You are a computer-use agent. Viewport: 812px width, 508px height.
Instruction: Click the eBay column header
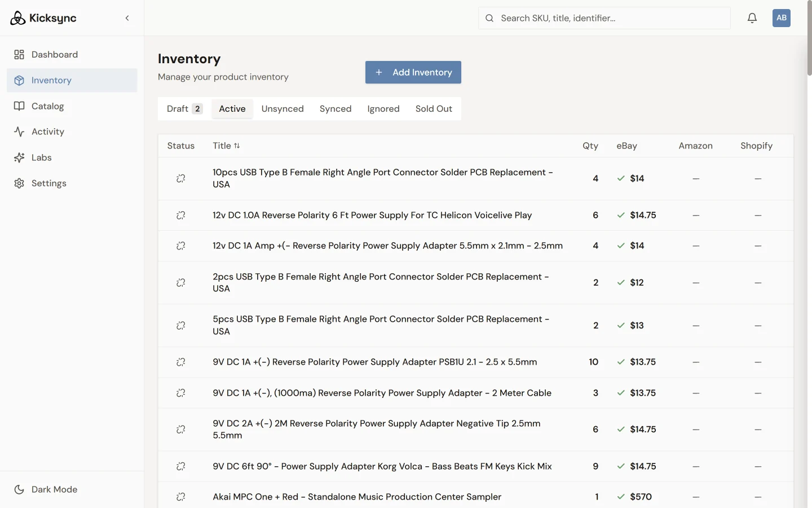point(626,146)
